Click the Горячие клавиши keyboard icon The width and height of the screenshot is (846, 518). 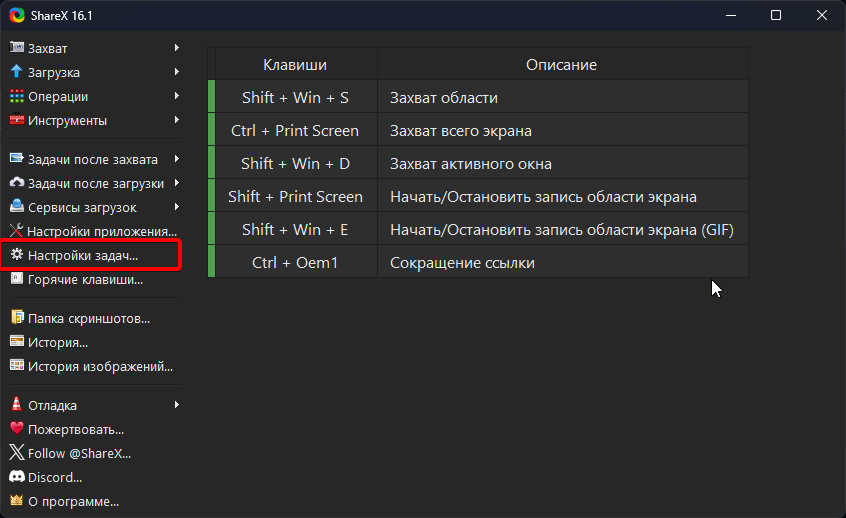[x=17, y=278]
